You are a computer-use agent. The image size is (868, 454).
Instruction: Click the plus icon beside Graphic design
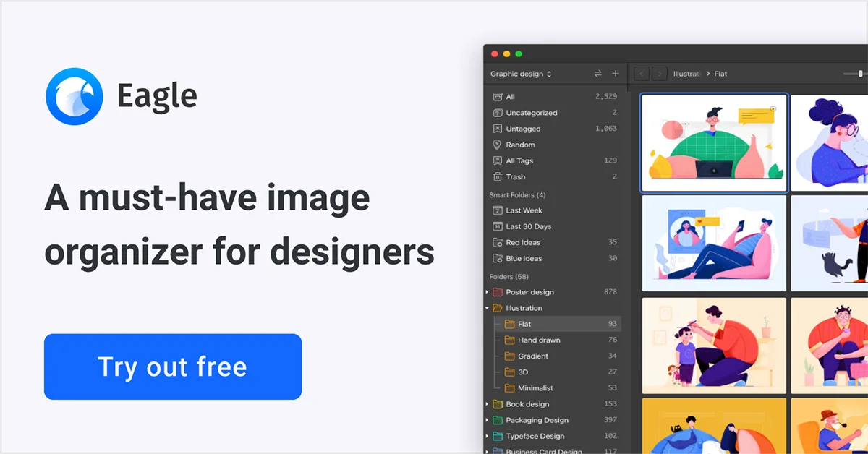click(616, 74)
